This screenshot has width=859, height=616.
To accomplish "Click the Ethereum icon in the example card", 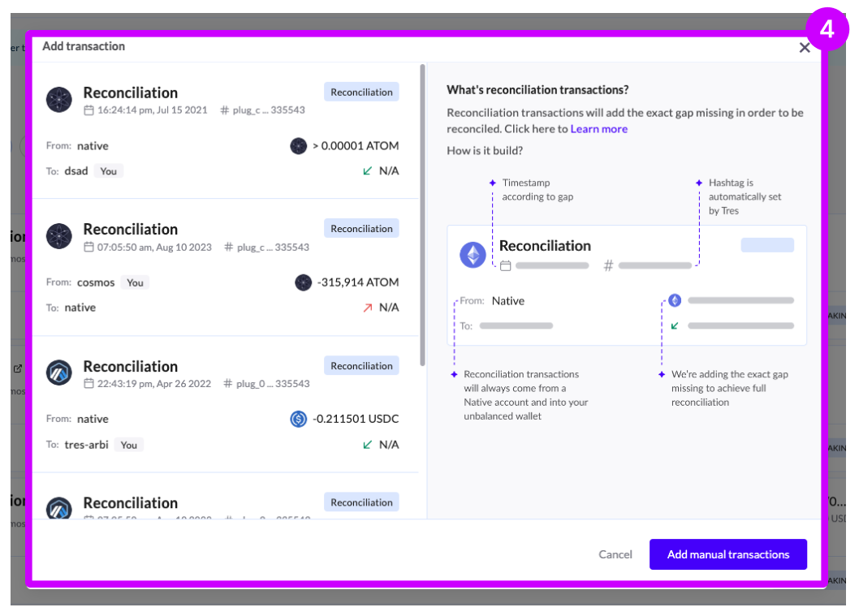I will (473, 255).
